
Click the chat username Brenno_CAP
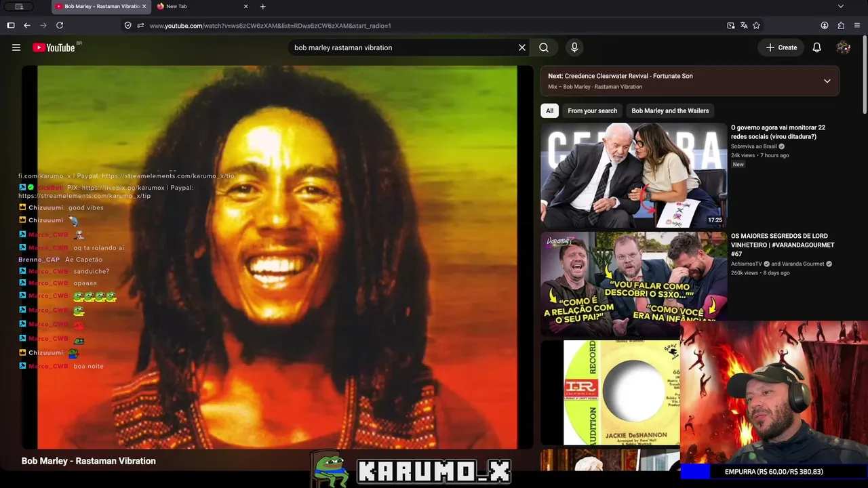39,260
